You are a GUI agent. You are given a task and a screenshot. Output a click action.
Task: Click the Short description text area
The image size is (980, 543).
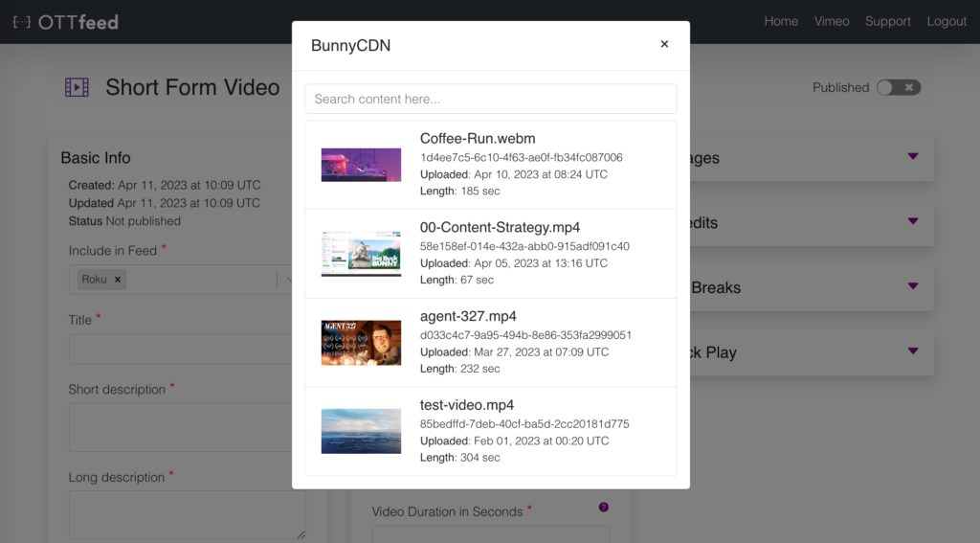[180, 427]
